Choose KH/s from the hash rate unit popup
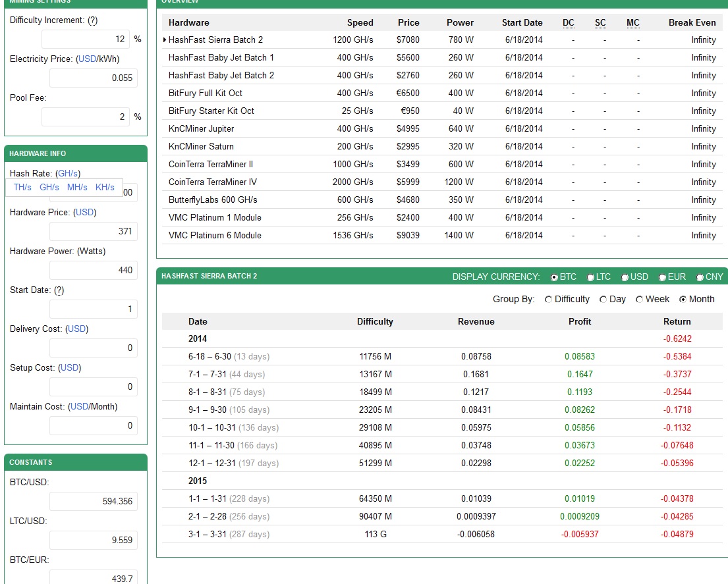Image resolution: width=728 pixels, height=584 pixels. tap(105, 188)
